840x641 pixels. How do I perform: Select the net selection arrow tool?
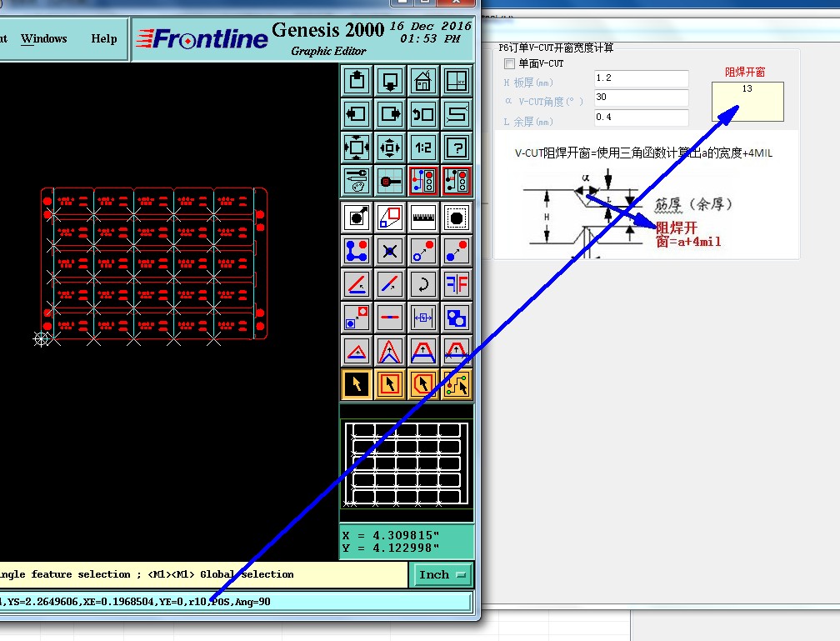click(457, 383)
